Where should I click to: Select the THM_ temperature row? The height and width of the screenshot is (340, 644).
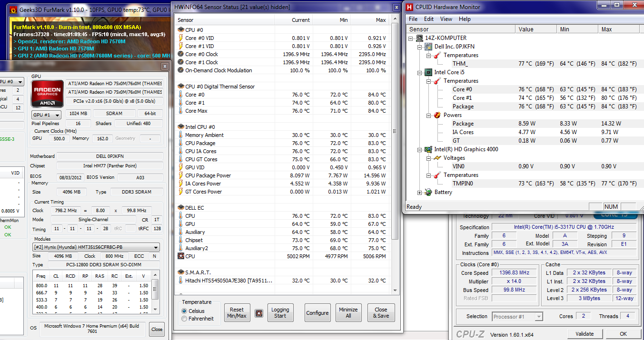click(x=523, y=64)
